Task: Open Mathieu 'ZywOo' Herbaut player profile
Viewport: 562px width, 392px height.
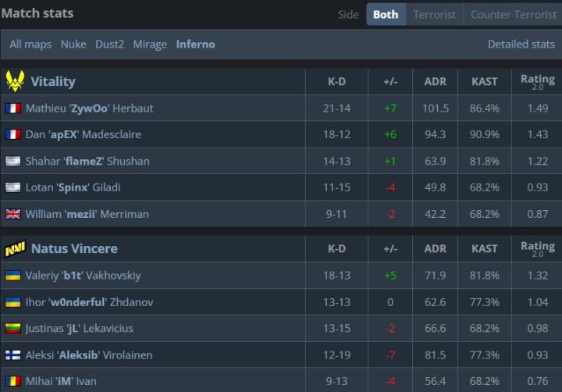Action: (89, 109)
